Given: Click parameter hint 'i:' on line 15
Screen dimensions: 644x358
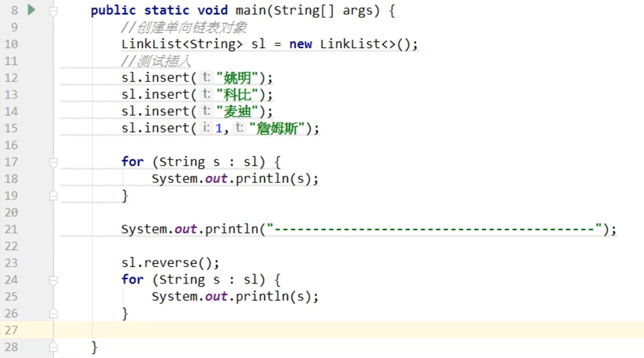Looking at the screenshot, I should coord(206,127).
